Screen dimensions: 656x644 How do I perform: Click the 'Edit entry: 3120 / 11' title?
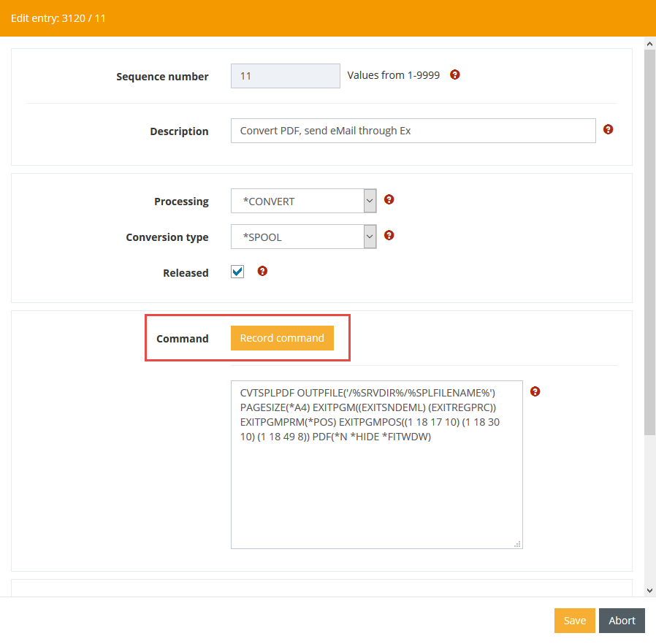(x=58, y=18)
